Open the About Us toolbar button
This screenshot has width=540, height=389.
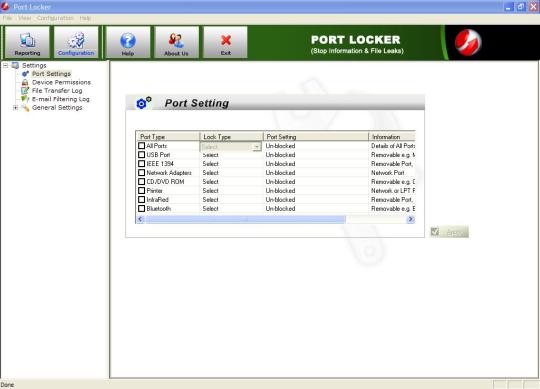click(x=177, y=42)
